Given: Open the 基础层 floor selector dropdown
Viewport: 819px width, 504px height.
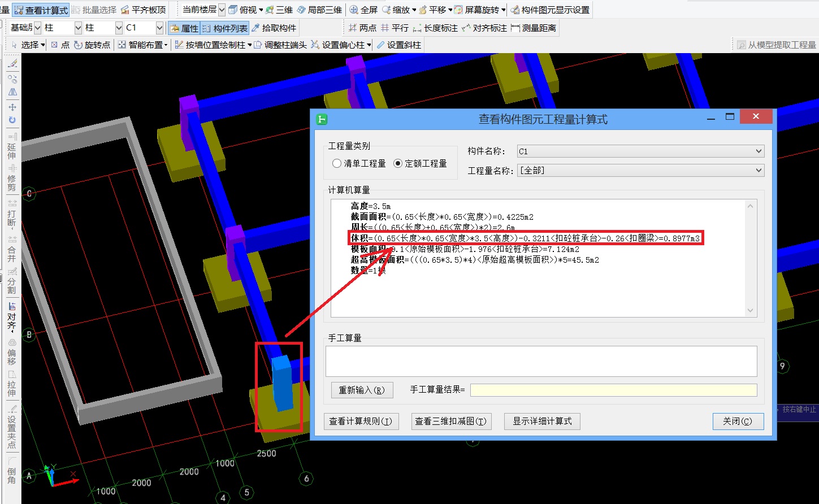Looking at the screenshot, I should click(37, 28).
